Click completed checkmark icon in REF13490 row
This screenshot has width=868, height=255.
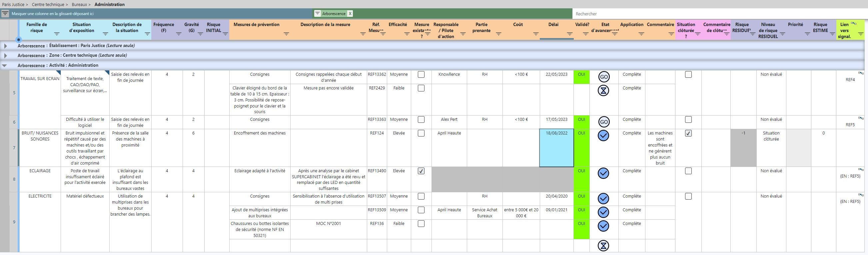[603, 174]
